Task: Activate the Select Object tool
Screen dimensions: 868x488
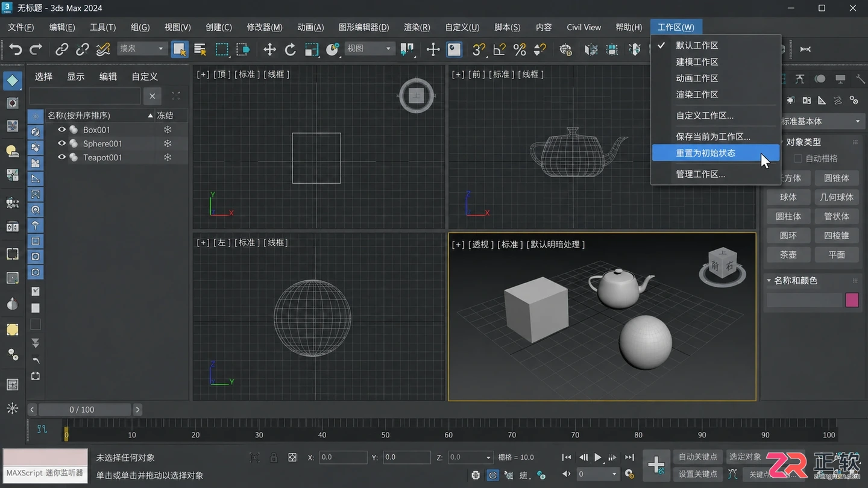Action: coord(180,49)
